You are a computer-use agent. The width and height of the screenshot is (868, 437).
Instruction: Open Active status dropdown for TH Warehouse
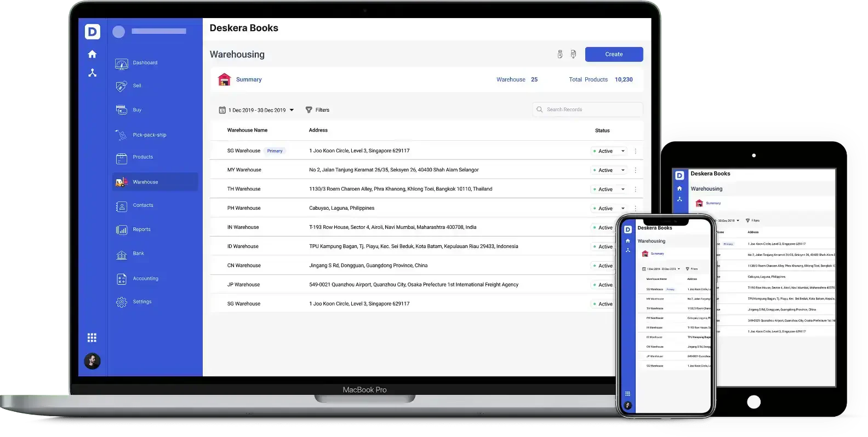pyautogui.click(x=609, y=189)
